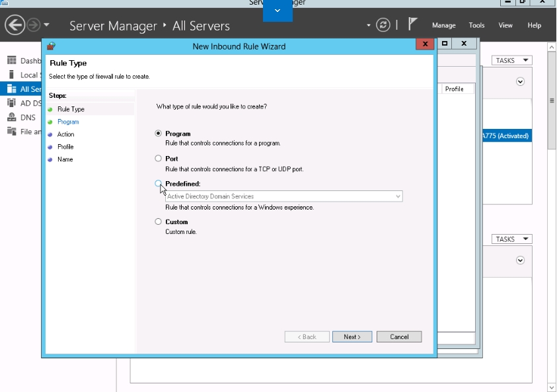Collapse the lower panel with chevron button
This screenshot has height=392, width=557.
coord(520,260)
